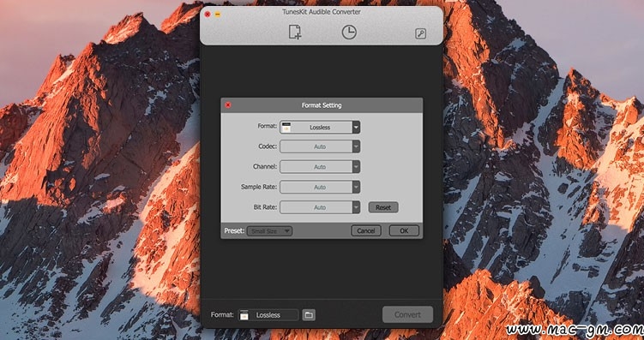Click the Bit Rate label
The width and height of the screenshot is (644, 340).
(265, 207)
